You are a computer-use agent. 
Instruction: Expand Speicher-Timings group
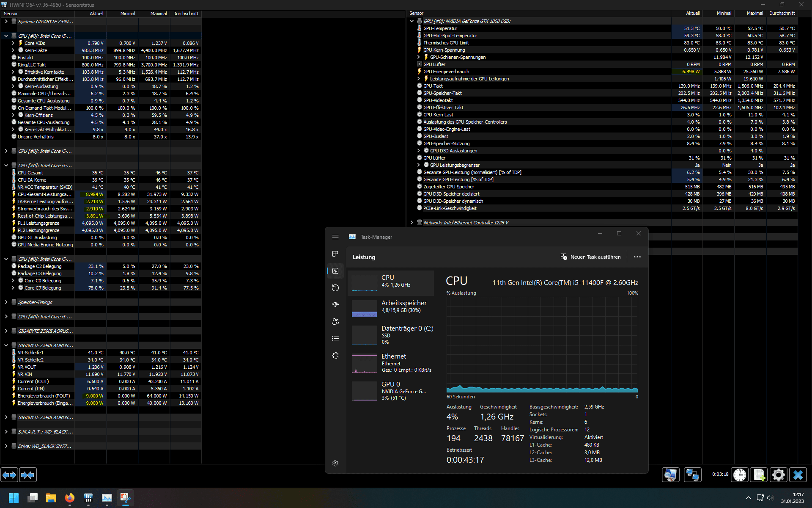pyautogui.click(x=6, y=302)
